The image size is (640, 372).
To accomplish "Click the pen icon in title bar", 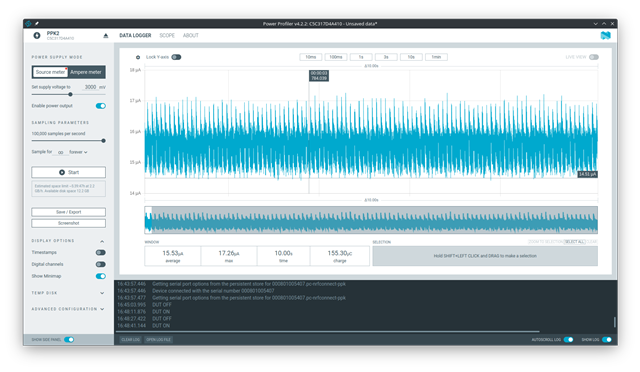I will (x=37, y=24).
